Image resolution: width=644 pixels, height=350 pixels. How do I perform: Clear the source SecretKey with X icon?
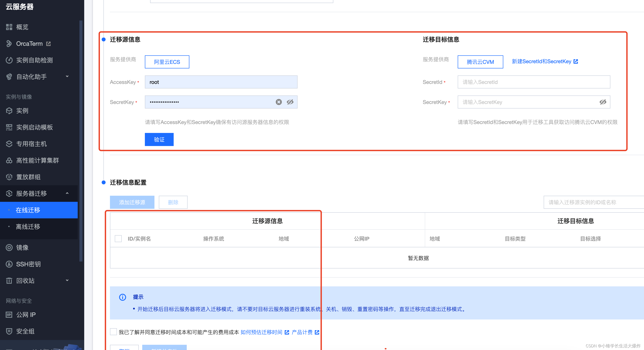pos(279,102)
